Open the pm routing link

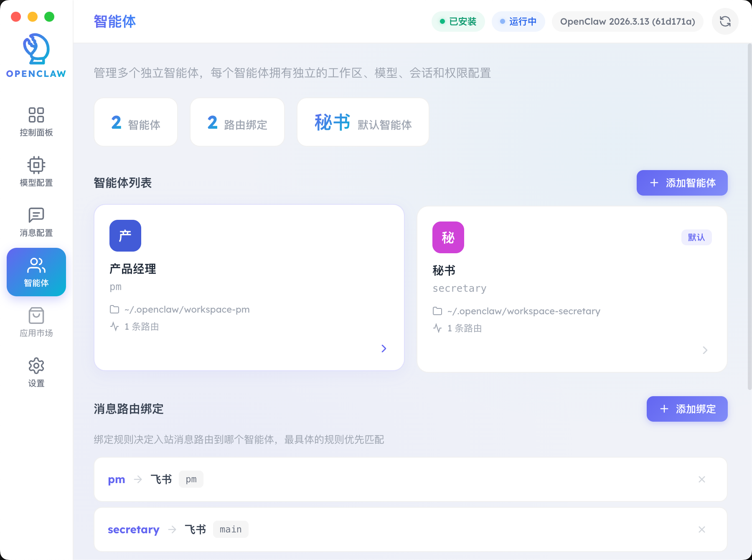point(116,479)
